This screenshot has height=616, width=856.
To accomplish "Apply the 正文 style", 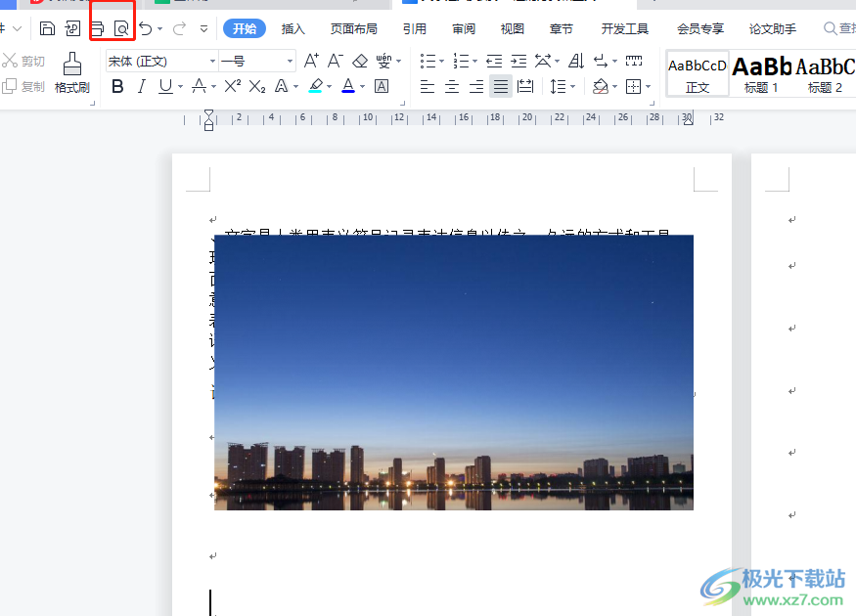I will (698, 73).
